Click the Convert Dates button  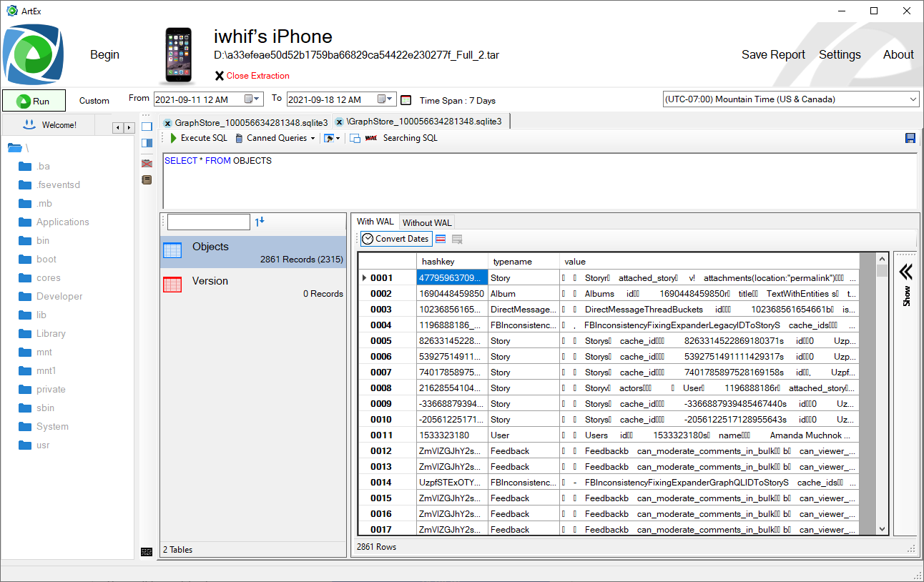pyautogui.click(x=395, y=239)
